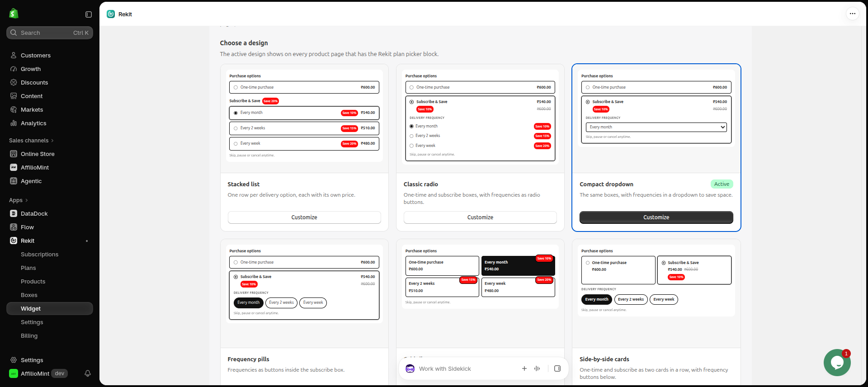The width and height of the screenshot is (868, 387).
Task: Select One-time purchase radio in Stacked list preview
Action: [x=236, y=87]
